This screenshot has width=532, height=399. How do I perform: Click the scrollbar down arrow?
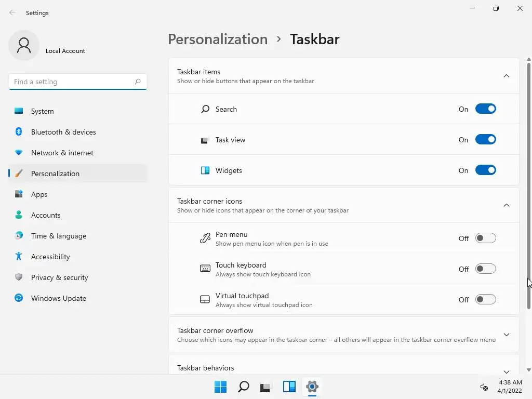[528, 370]
